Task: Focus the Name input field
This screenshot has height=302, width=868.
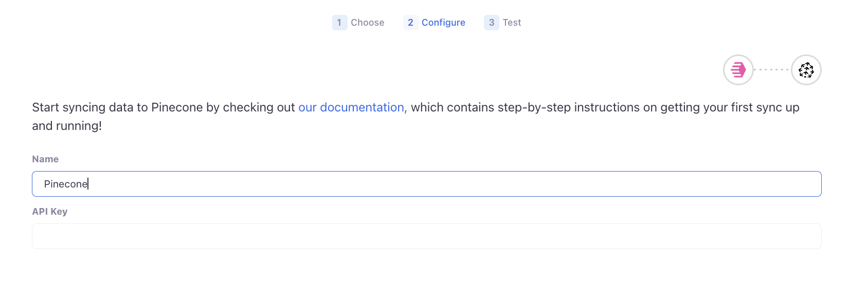Action: pos(427,184)
